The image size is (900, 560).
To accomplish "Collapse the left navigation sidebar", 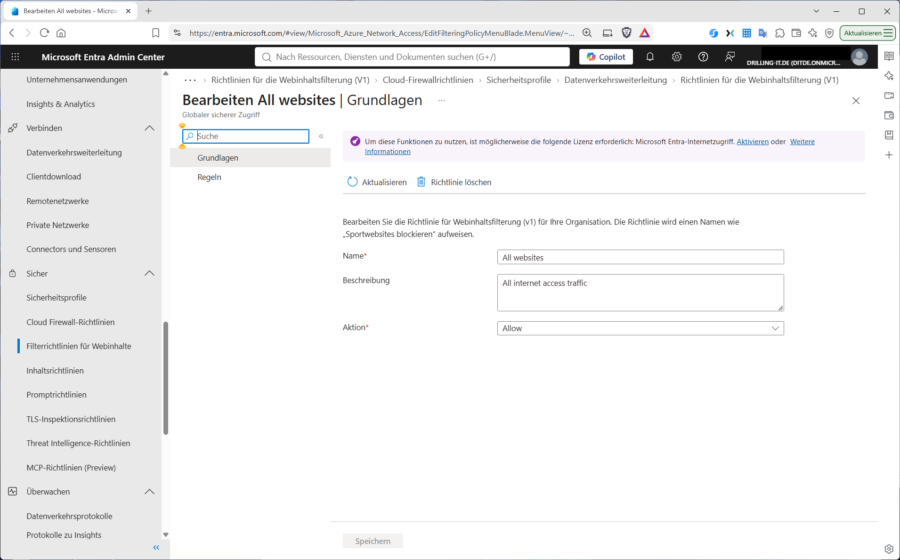I will pyautogui.click(x=156, y=547).
